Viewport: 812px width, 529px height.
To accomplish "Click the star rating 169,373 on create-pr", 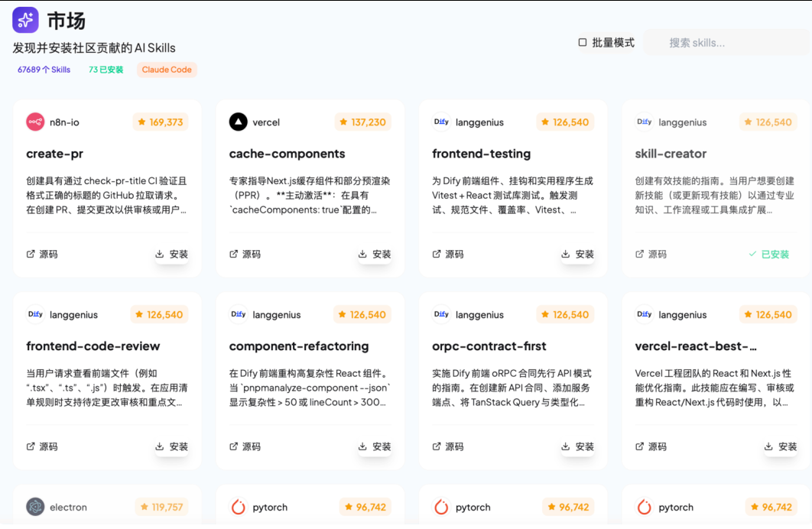I will coord(161,122).
